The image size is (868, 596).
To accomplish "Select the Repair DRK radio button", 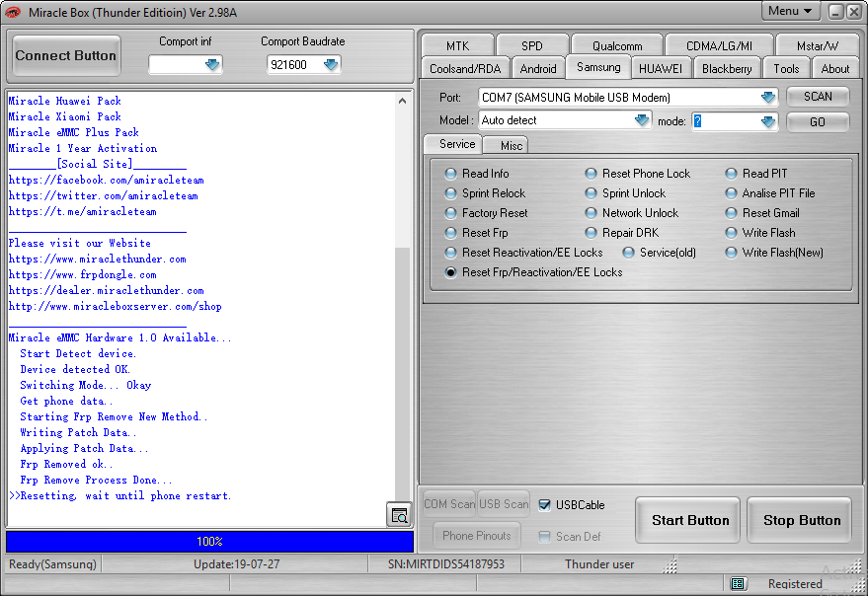I will pyautogui.click(x=592, y=233).
